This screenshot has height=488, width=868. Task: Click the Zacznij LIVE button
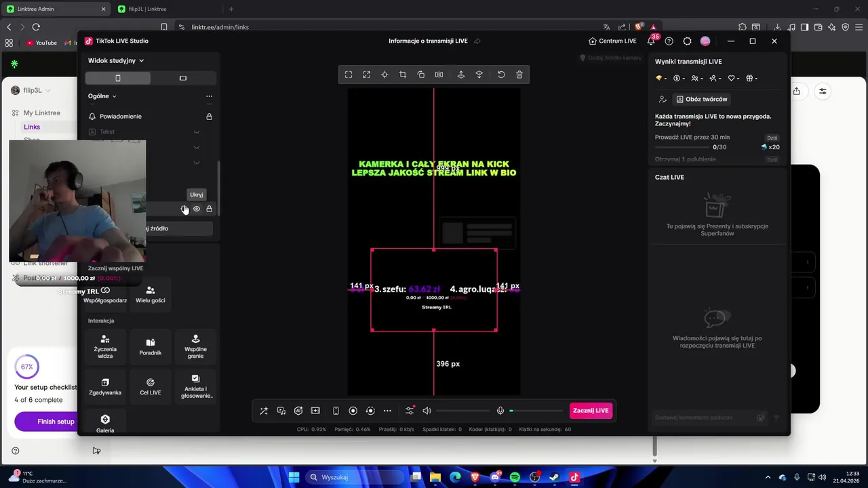[591, 411]
